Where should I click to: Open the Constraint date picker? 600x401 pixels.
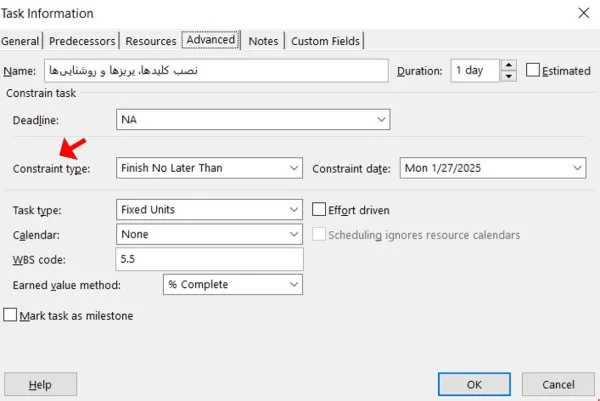point(577,168)
